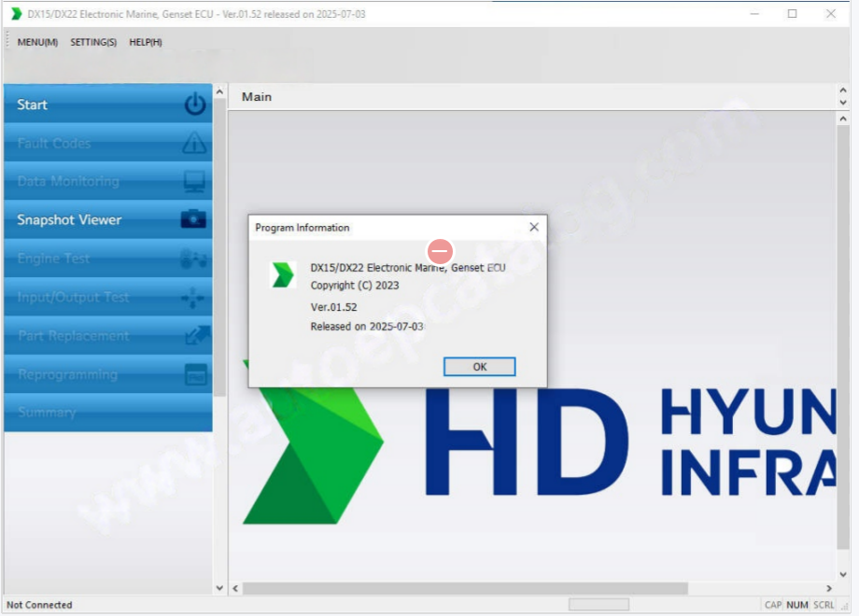Close the Program Information dialog

534,227
